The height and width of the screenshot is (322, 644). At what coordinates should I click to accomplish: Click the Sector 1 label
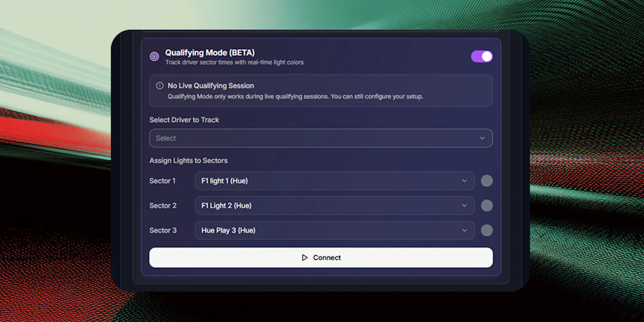click(x=162, y=181)
